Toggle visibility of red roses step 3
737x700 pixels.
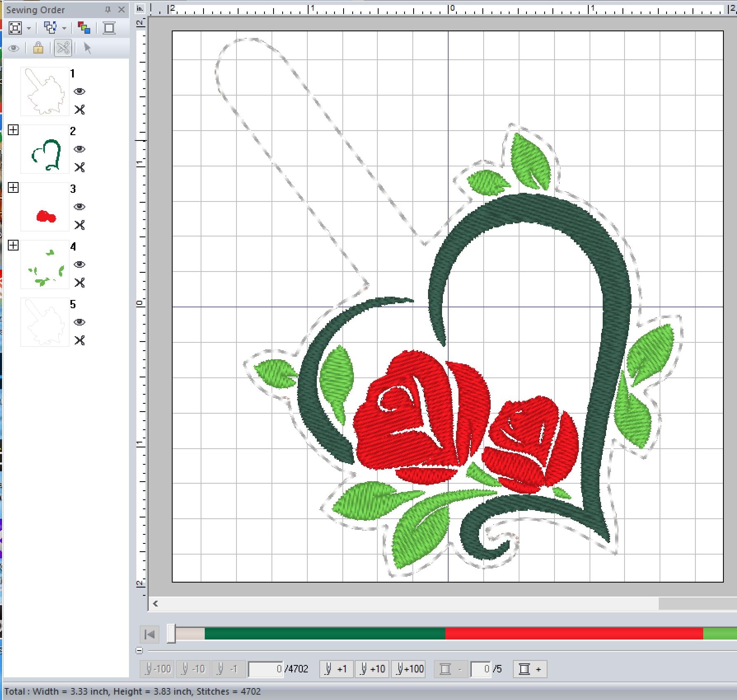click(80, 207)
